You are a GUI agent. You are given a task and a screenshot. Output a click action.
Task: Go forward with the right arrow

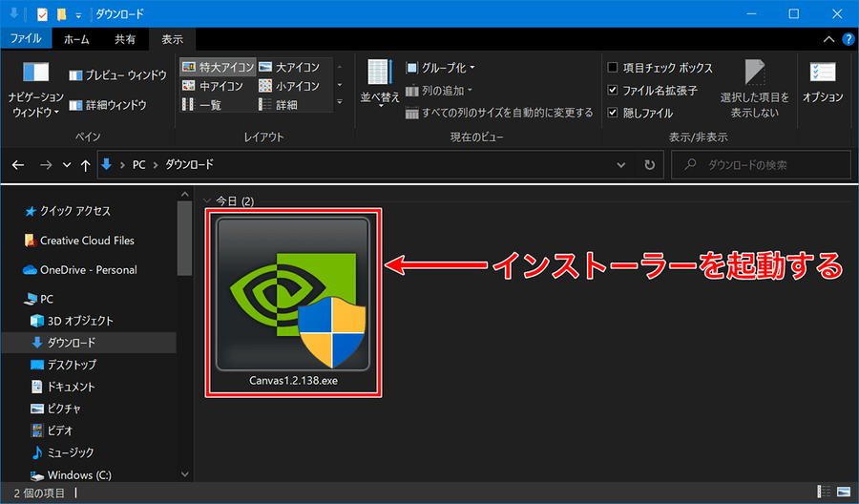46,165
